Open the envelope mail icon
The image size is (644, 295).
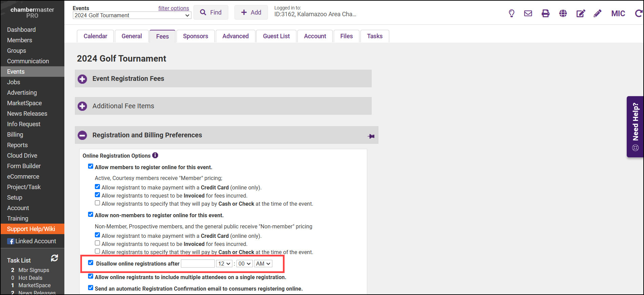pos(528,14)
